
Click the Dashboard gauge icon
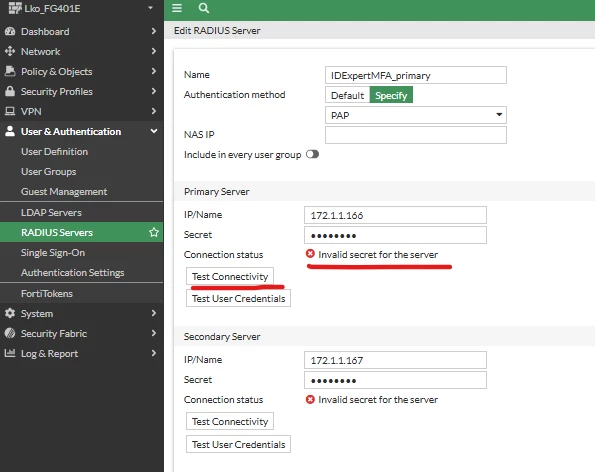tap(10, 31)
